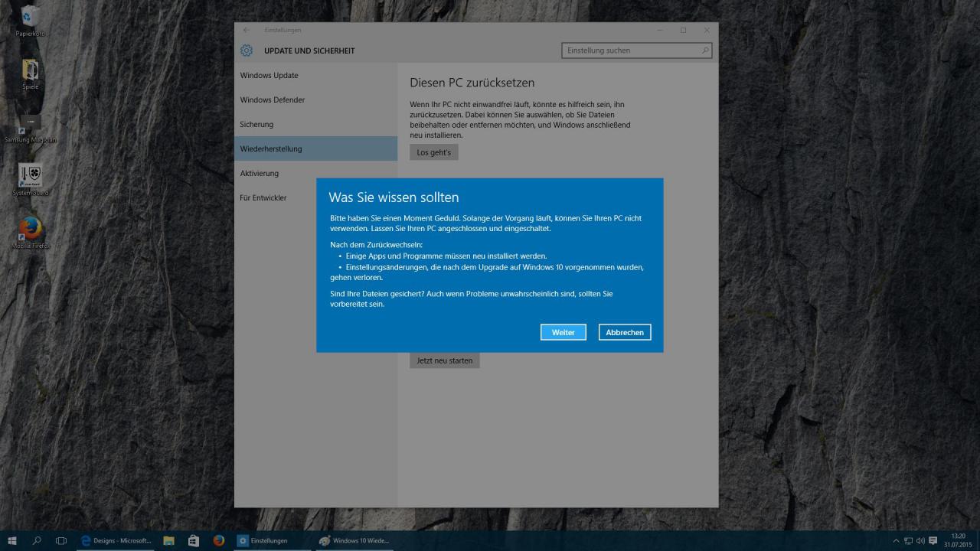The height and width of the screenshot is (551, 980).
Task: Click the volume speaker icon in tray
Action: 920,541
